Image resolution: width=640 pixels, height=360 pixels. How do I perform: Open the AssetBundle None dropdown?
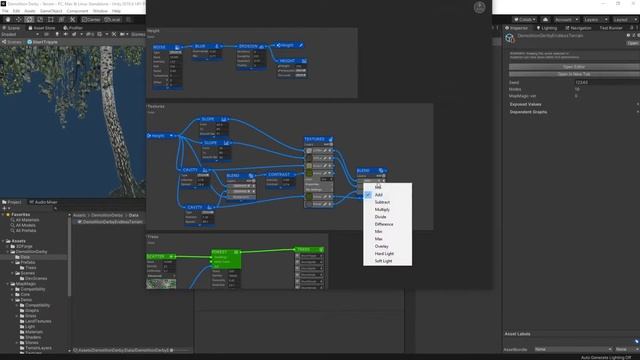[573, 349]
